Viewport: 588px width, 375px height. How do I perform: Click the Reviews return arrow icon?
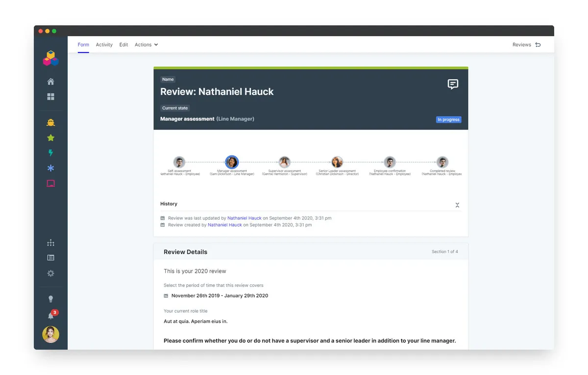click(x=538, y=45)
